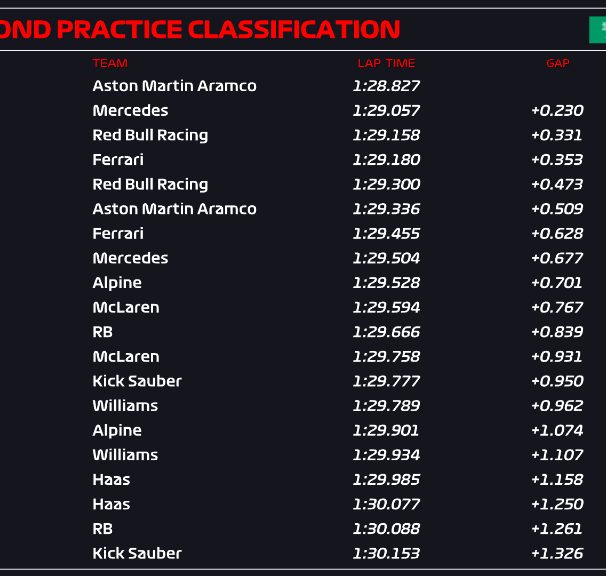Select the Ferrari lap time 1:29.455

(386, 233)
